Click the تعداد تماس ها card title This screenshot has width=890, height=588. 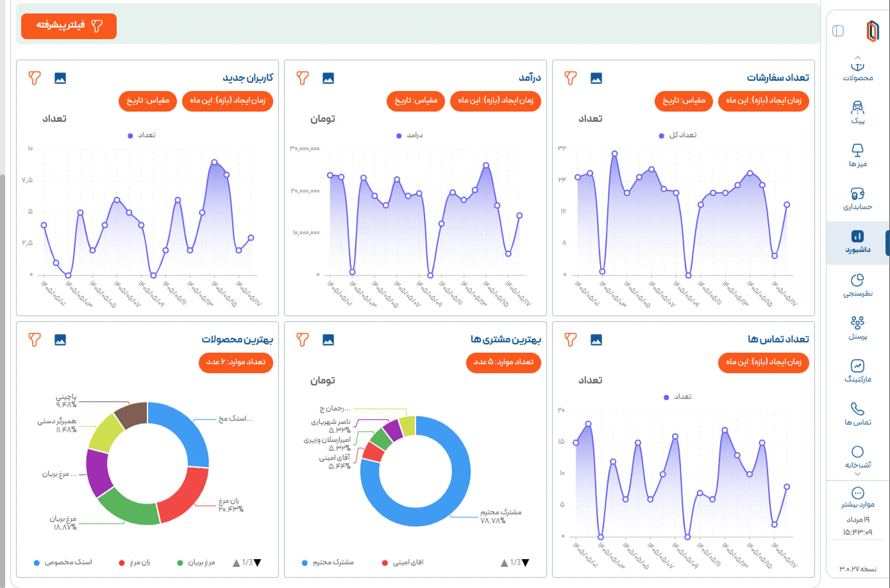[778, 339]
